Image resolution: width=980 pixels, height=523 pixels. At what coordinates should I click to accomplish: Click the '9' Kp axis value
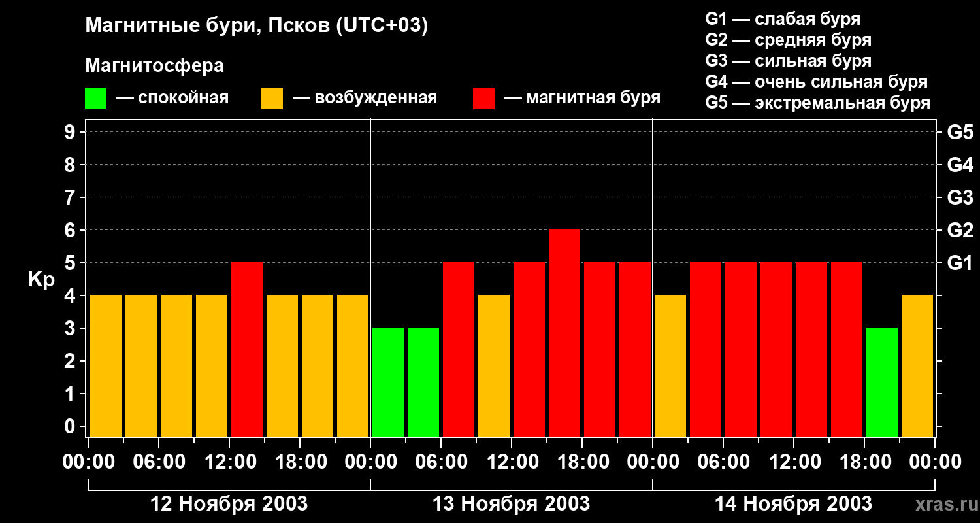(71, 132)
